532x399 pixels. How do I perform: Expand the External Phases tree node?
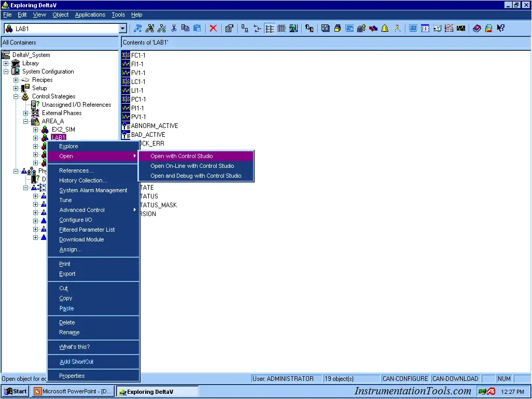point(25,113)
